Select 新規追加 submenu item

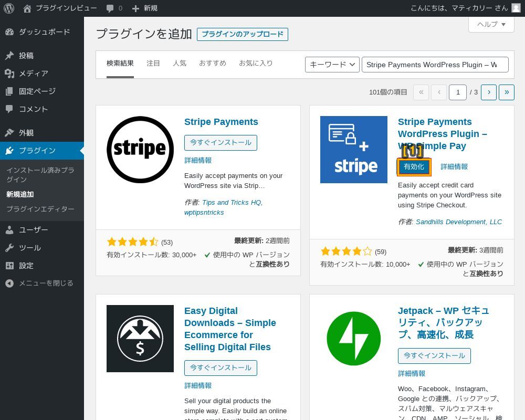click(20, 195)
